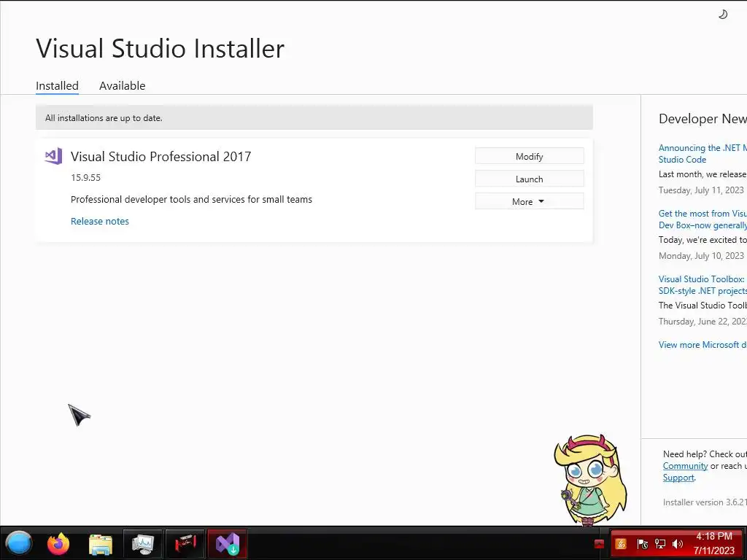Open the 'Announcing the .NET' news link
747x560 pixels.
tap(703, 153)
